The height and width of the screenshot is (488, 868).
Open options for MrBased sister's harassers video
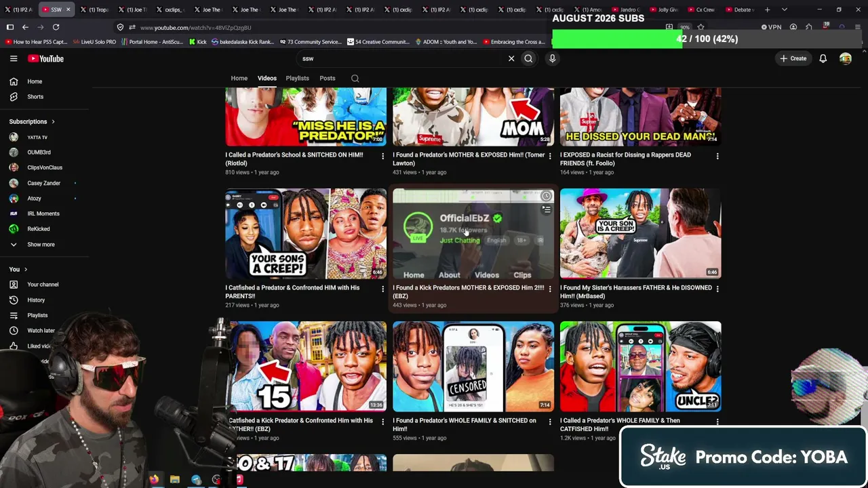click(717, 289)
